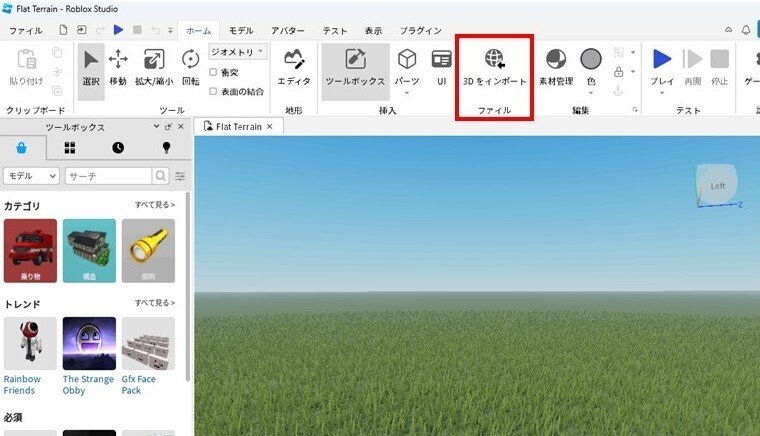Open 素材管理 (Material Manager)
The width and height of the screenshot is (760, 436).
click(556, 68)
